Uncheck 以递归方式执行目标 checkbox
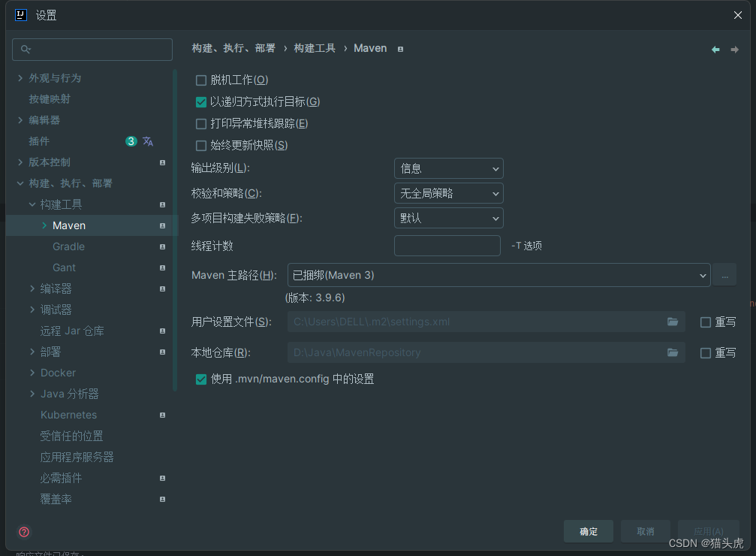This screenshot has width=756, height=556. tap(201, 102)
